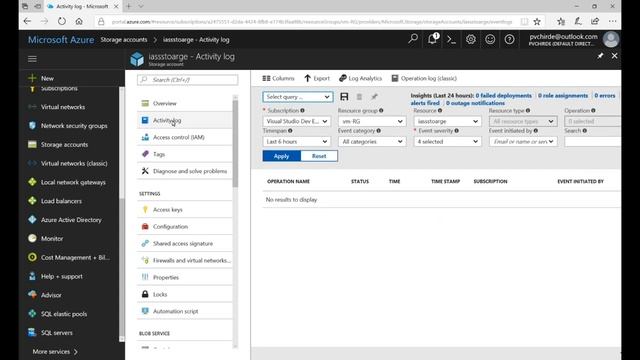Open the help question mark icon
The image size is (640, 360).
(509, 39)
